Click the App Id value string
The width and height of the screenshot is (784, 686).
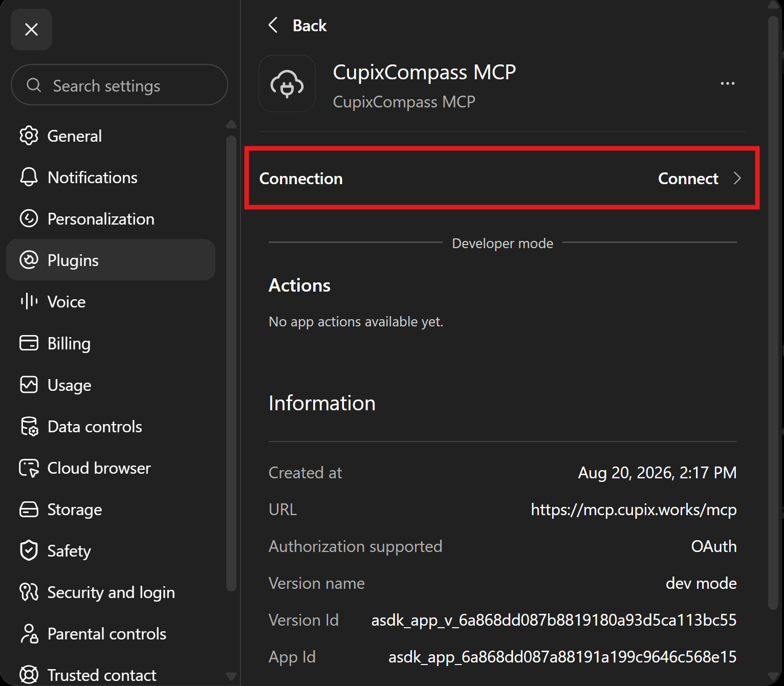click(x=562, y=657)
